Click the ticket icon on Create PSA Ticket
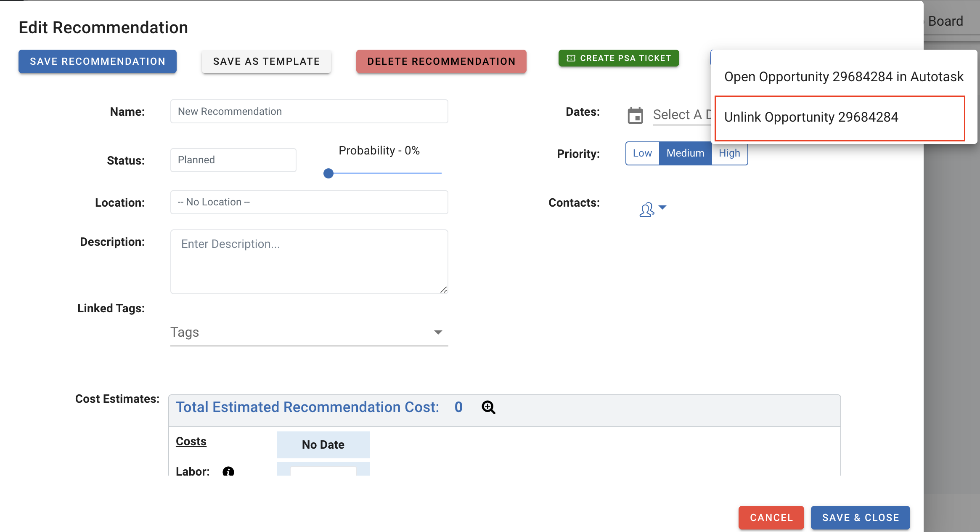 pyautogui.click(x=571, y=58)
